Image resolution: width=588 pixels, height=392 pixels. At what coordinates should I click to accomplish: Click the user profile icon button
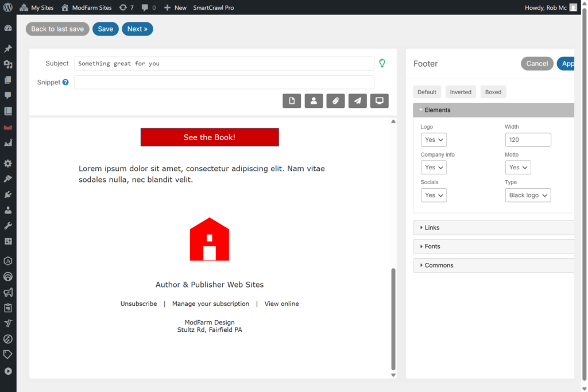(314, 101)
